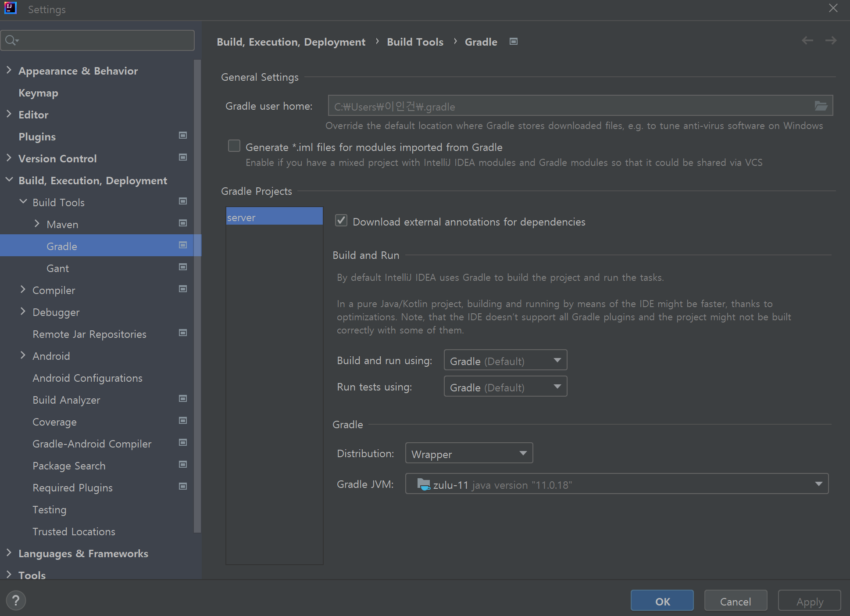Click the help question mark icon
The image size is (850, 616).
[x=16, y=600]
